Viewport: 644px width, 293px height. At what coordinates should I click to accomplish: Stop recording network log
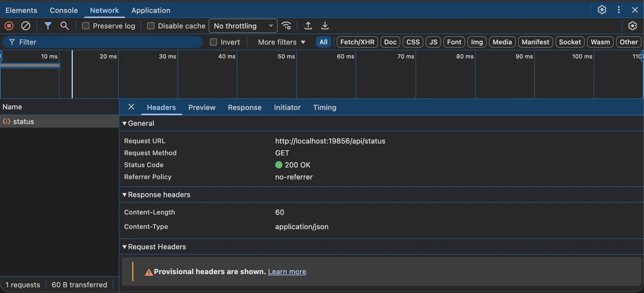pos(9,26)
